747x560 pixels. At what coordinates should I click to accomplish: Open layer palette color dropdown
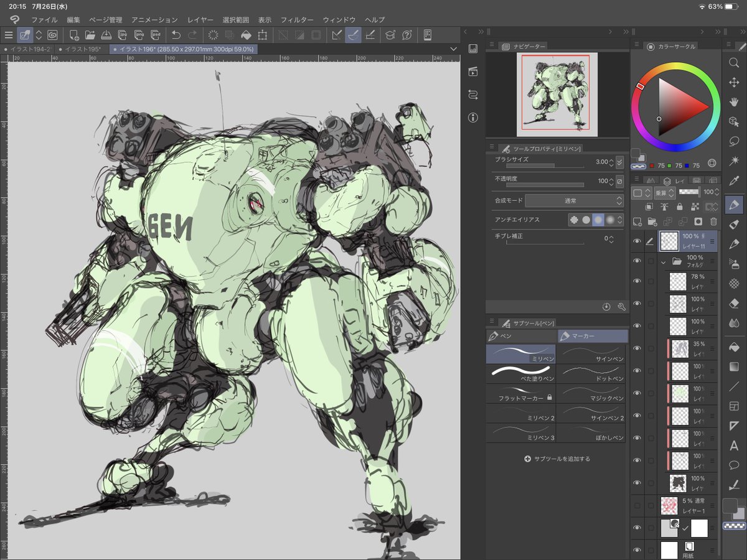pos(641,193)
